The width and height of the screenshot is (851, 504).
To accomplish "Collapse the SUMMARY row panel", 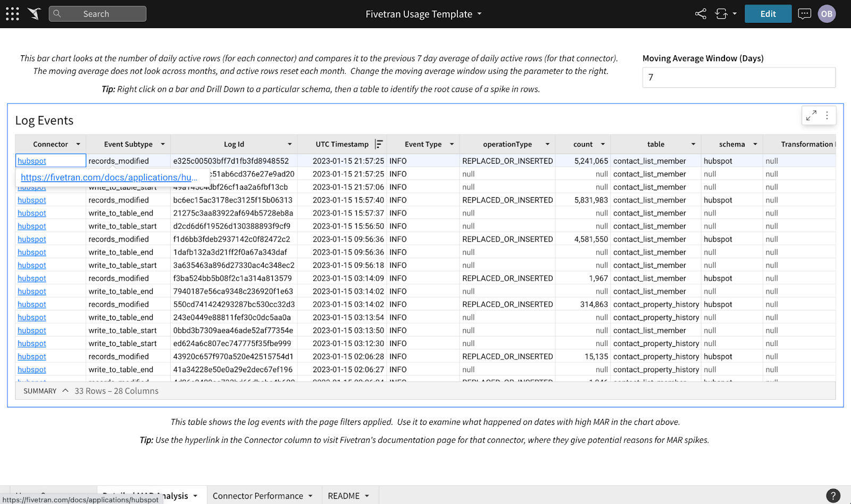I will point(65,390).
